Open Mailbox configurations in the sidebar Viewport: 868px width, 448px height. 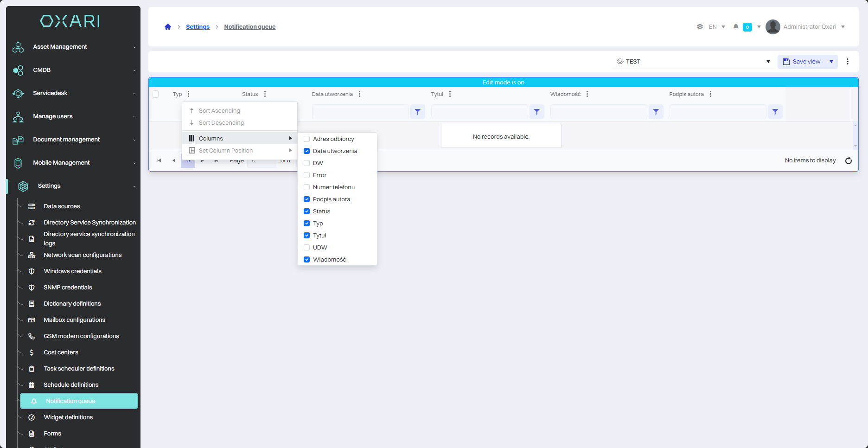click(74, 320)
